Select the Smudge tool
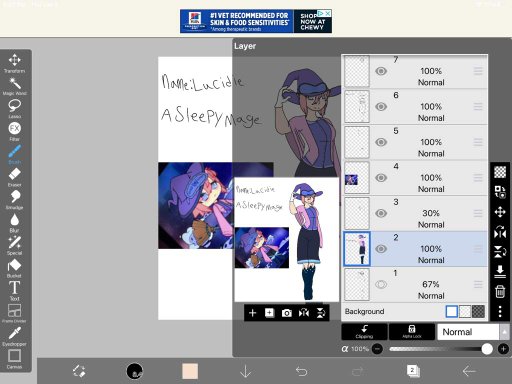The width and height of the screenshot is (512, 384). coord(14,199)
